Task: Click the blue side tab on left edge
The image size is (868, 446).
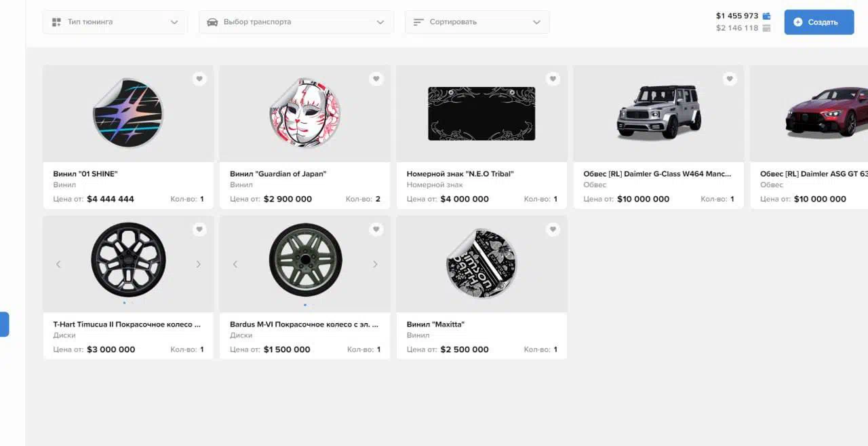Action: [4, 324]
